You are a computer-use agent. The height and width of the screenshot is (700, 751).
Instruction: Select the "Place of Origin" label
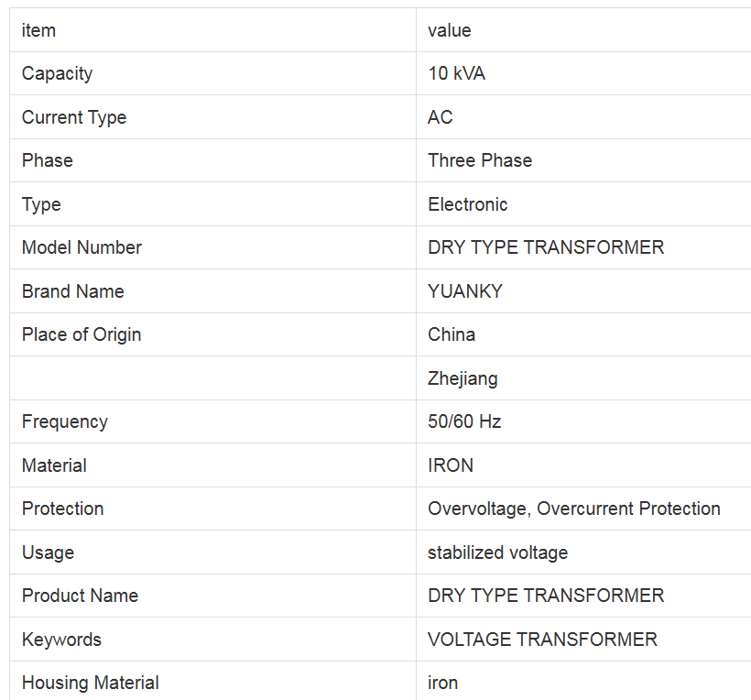(x=82, y=334)
